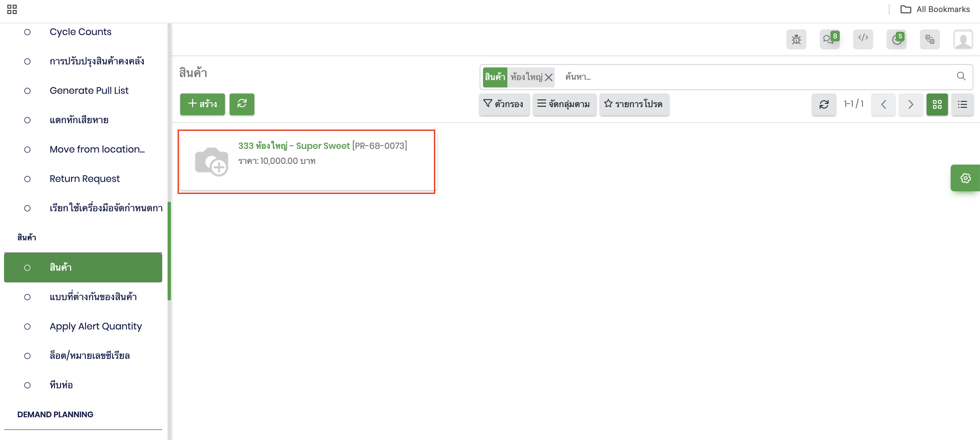Click the search magnifier icon

tap(961, 76)
